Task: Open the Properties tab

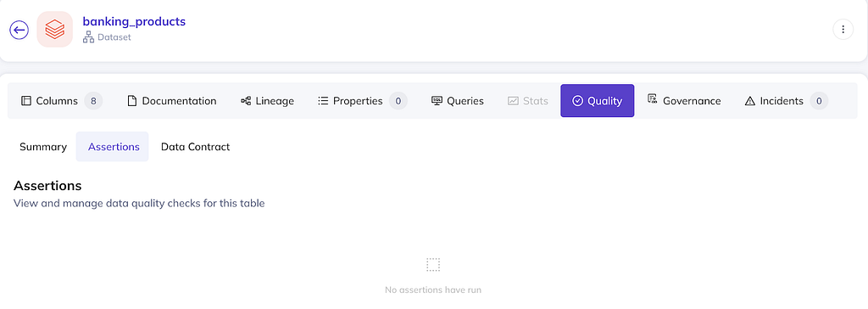Action: coord(363,101)
